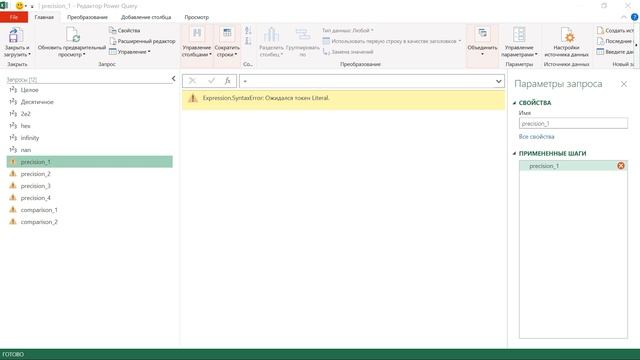This screenshot has width=640, height=360.
Task: Select the Целое query
Action: [x=89, y=90]
